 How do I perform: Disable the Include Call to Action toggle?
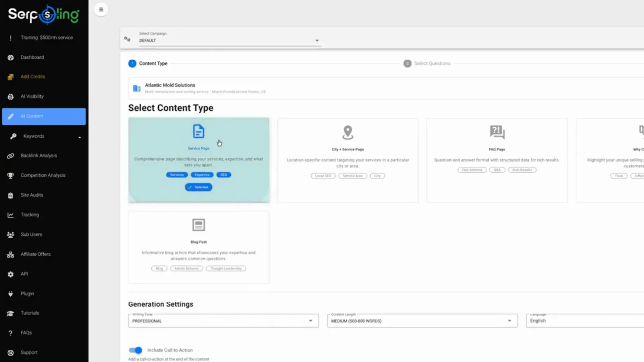[135, 350]
